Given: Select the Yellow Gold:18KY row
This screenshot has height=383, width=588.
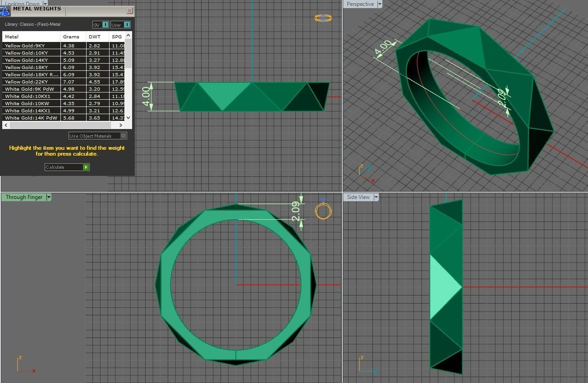Looking at the screenshot, I should point(64,67).
